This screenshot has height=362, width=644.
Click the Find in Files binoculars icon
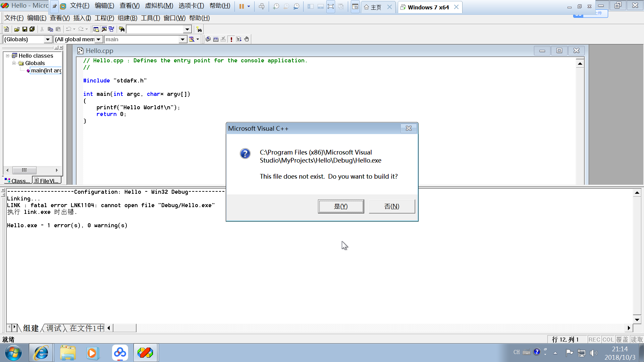tap(122, 29)
